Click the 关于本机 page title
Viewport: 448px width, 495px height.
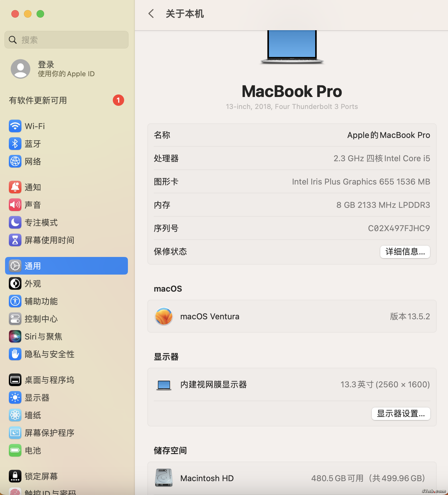(x=185, y=14)
